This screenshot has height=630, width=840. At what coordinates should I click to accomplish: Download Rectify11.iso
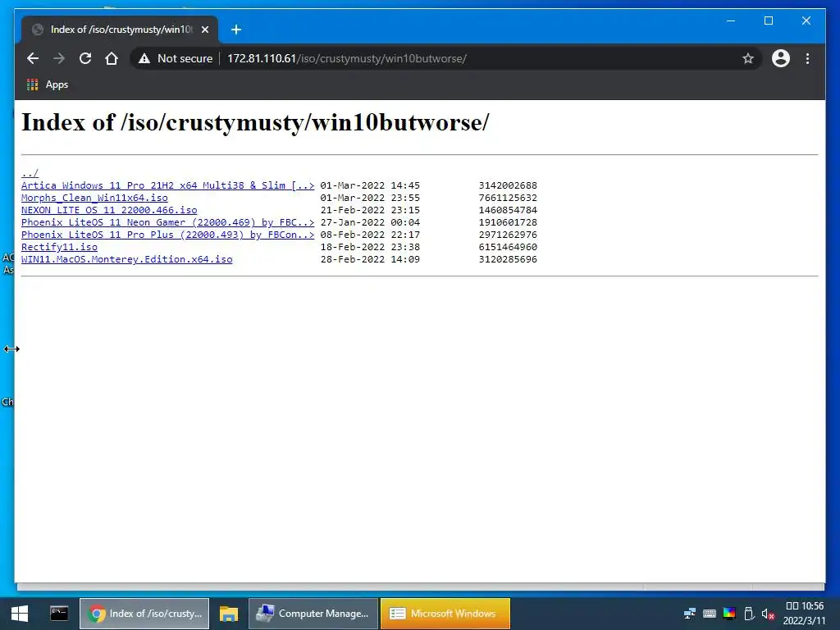[59, 247]
